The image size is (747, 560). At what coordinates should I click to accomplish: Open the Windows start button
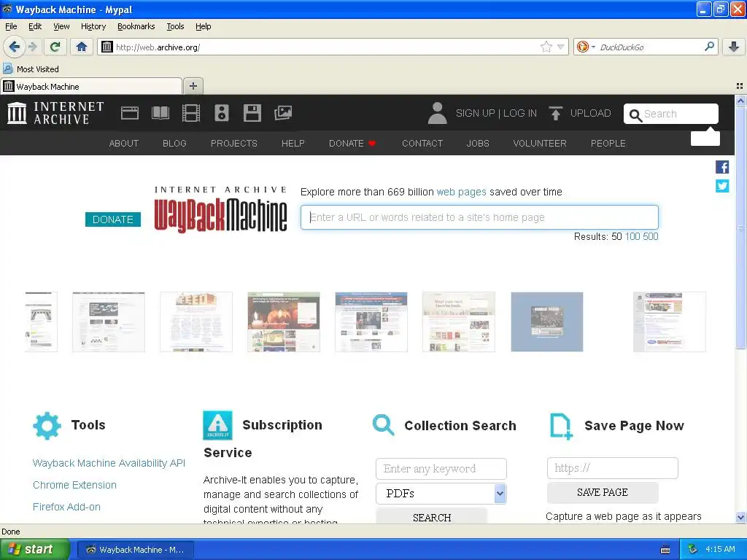click(x=35, y=550)
